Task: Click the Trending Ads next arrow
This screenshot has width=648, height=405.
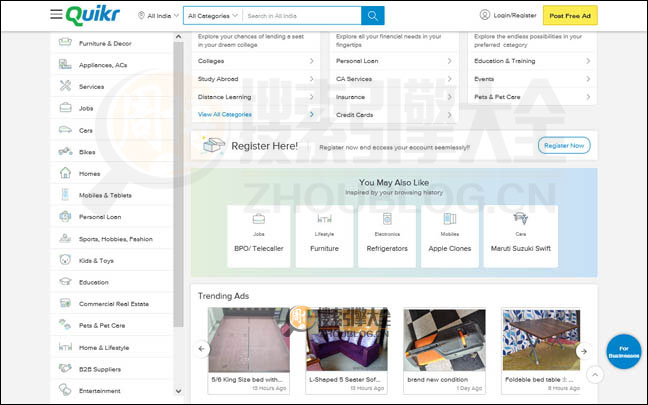Action: (584, 351)
